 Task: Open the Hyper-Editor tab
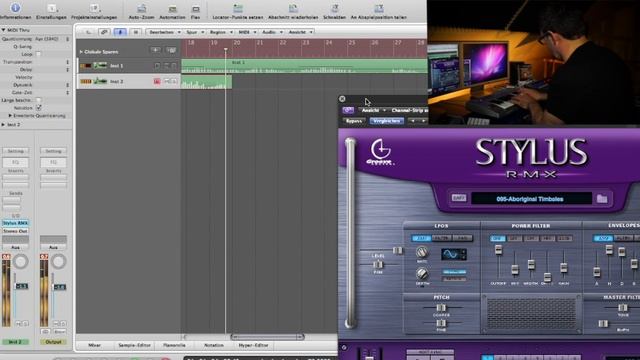coord(253,345)
